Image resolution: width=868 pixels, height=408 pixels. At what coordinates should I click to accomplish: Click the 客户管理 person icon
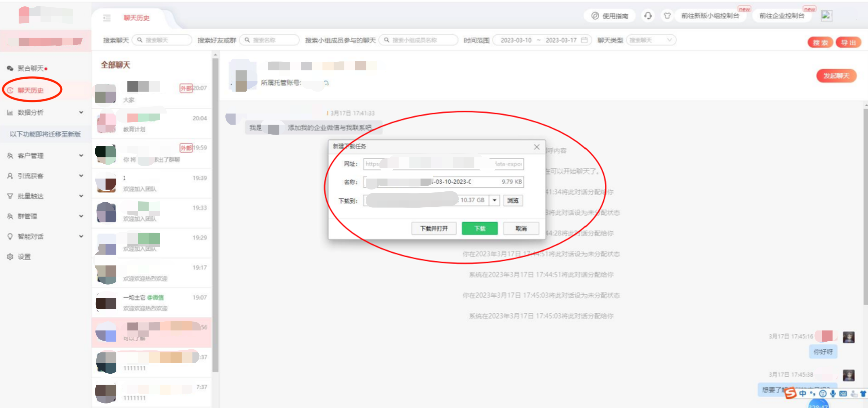pyautogui.click(x=10, y=156)
